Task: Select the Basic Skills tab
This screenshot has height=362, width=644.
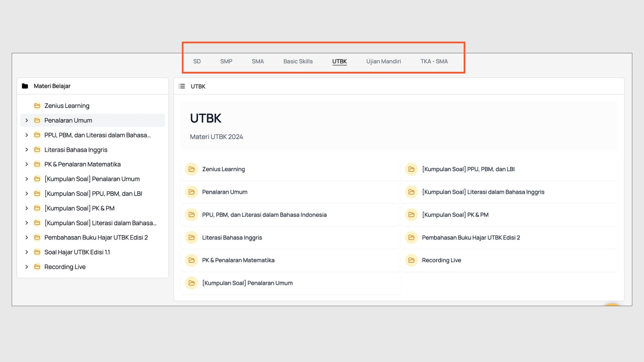Action: (x=298, y=61)
